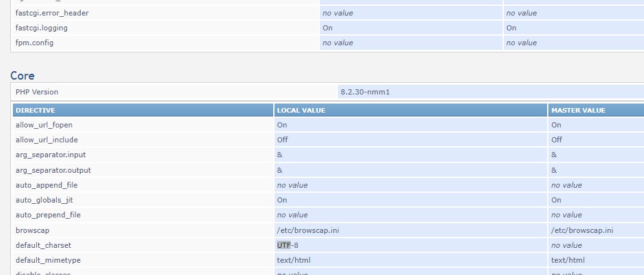Click the arg_separator.output directive name
Viewport: 644px width, 275px height.
pyautogui.click(x=53, y=170)
